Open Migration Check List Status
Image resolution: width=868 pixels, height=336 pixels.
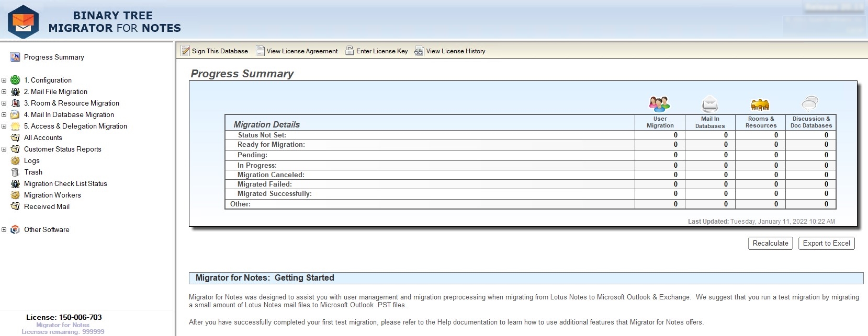point(65,183)
